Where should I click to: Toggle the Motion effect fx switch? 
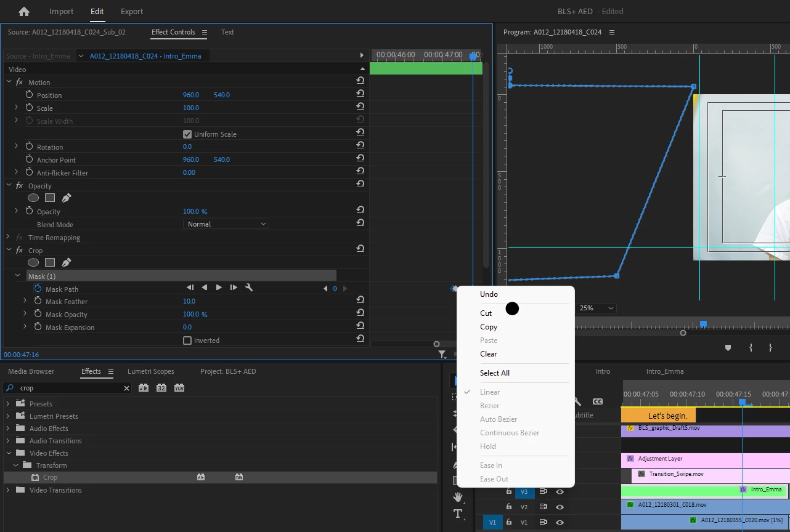coord(19,82)
